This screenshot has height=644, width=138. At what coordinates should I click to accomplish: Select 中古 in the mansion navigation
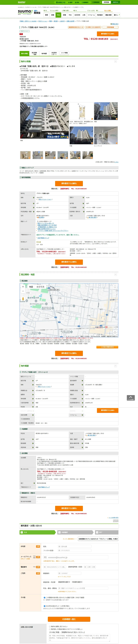click(x=58, y=15)
